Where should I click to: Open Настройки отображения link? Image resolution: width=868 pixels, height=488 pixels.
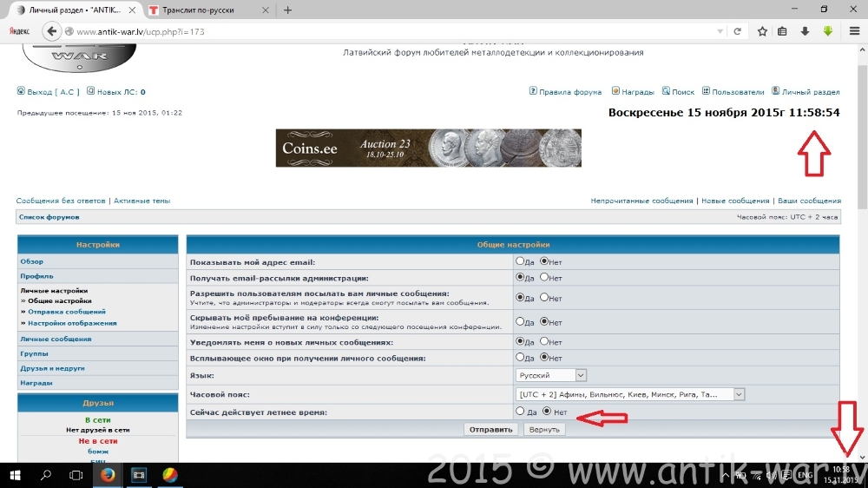tap(73, 323)
